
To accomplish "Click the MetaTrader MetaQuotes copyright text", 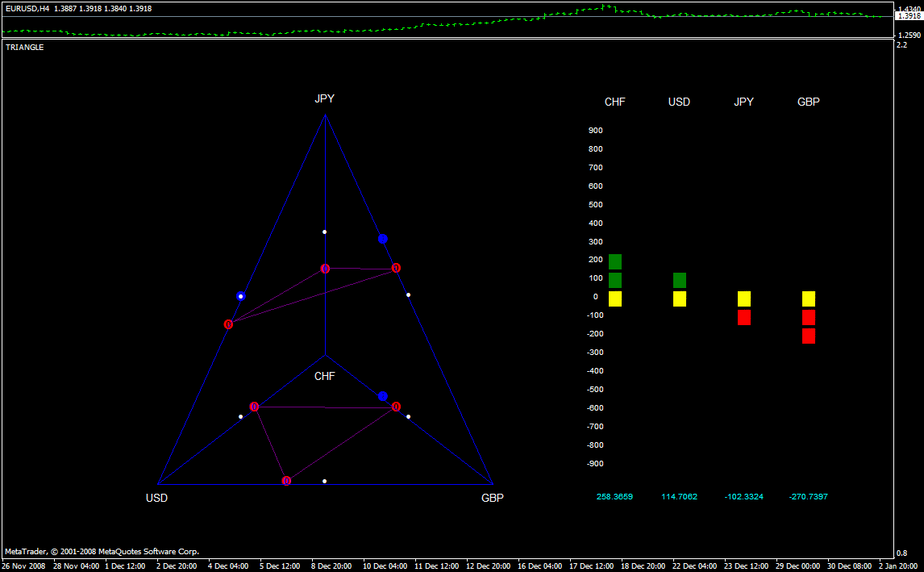I will point(102,552).
